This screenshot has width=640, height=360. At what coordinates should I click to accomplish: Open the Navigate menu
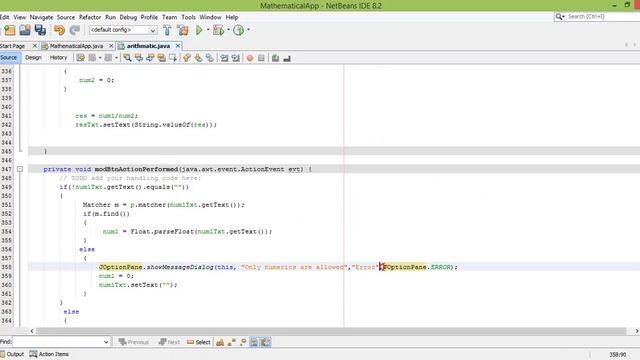41,17
